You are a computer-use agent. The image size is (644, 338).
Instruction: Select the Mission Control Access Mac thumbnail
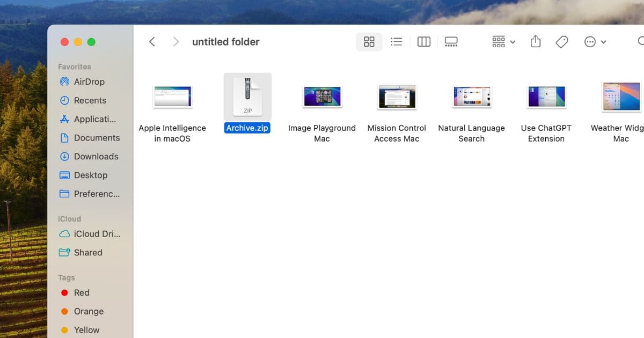pyautogui.click(x=397, y=97)
